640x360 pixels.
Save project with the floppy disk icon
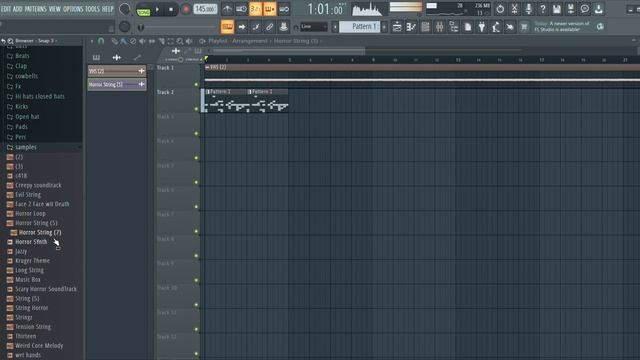point(557,9)
